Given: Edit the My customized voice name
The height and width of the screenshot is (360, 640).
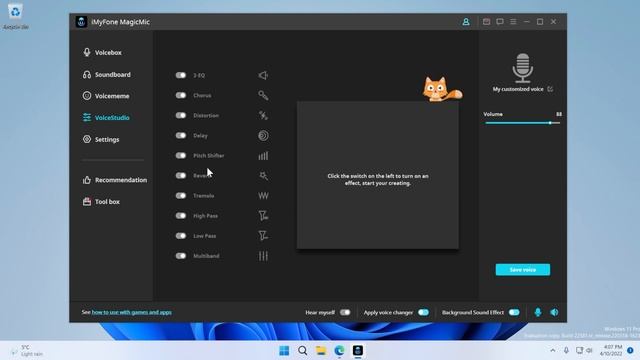Looking at the screenshot, I should 550,89.
